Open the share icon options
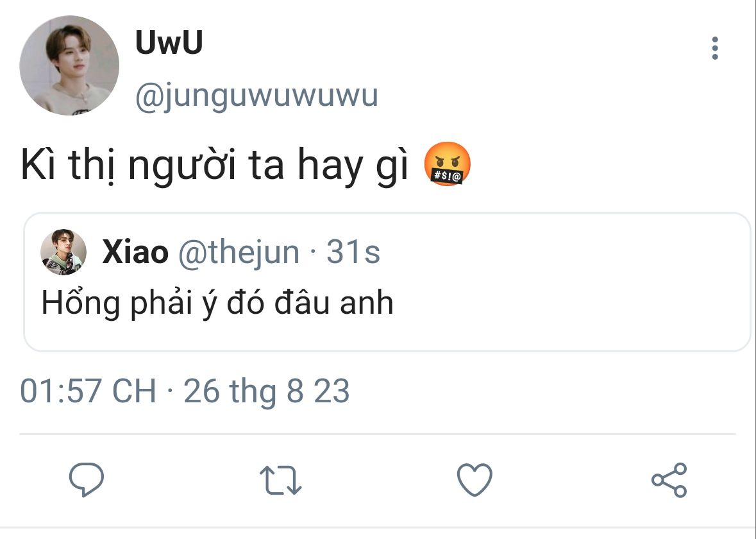 coord(669,480)
